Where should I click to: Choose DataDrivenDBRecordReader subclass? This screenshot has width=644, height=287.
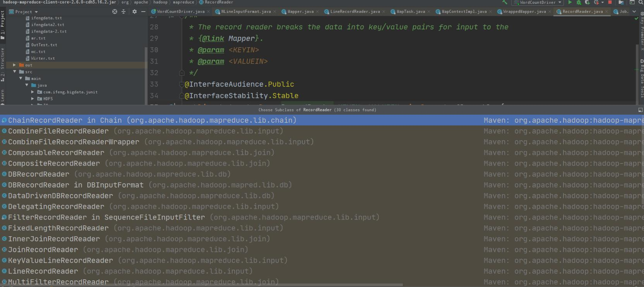[x=322, y=196]
